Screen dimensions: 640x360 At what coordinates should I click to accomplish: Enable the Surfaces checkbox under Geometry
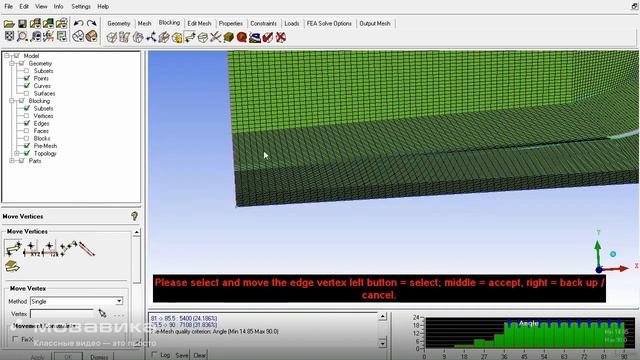coord(27,93)
